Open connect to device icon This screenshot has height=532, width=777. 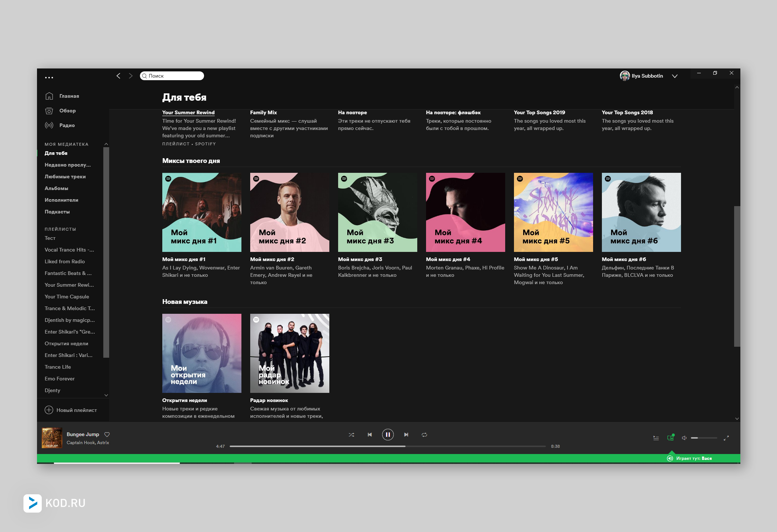670,438
